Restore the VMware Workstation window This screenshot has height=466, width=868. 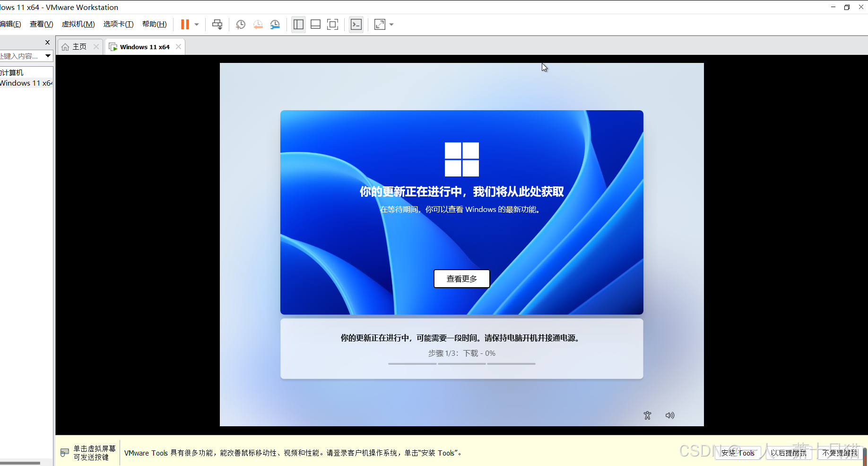tap(847, 7)
